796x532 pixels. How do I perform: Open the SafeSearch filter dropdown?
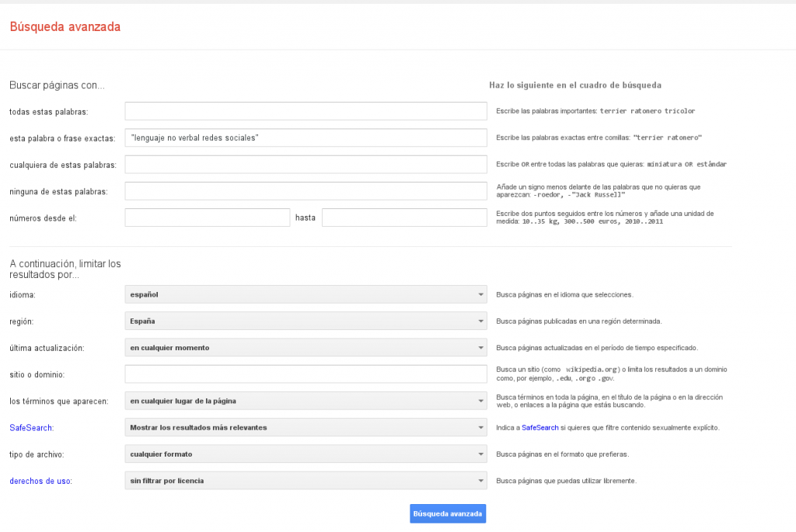click(305, 427)
